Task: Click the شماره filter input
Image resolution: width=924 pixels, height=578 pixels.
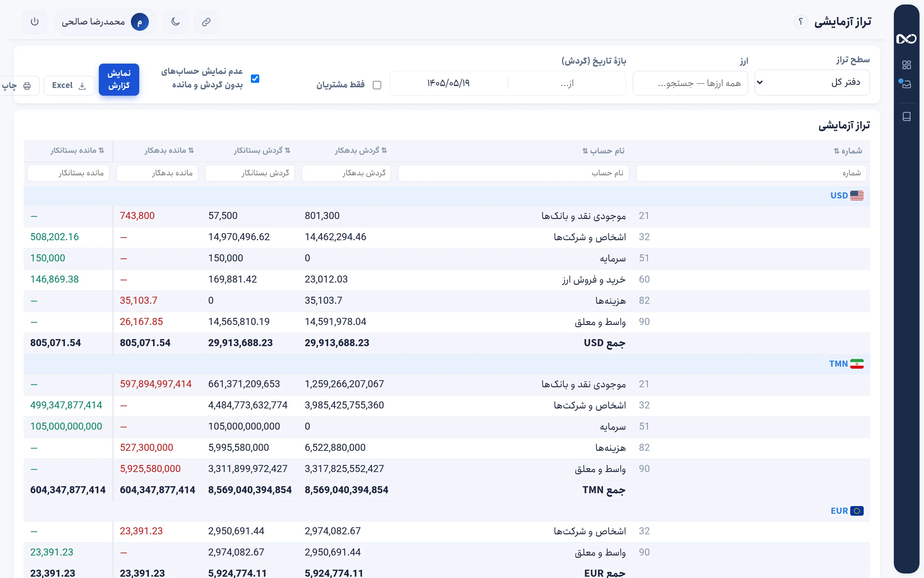Action: [751, 173]
